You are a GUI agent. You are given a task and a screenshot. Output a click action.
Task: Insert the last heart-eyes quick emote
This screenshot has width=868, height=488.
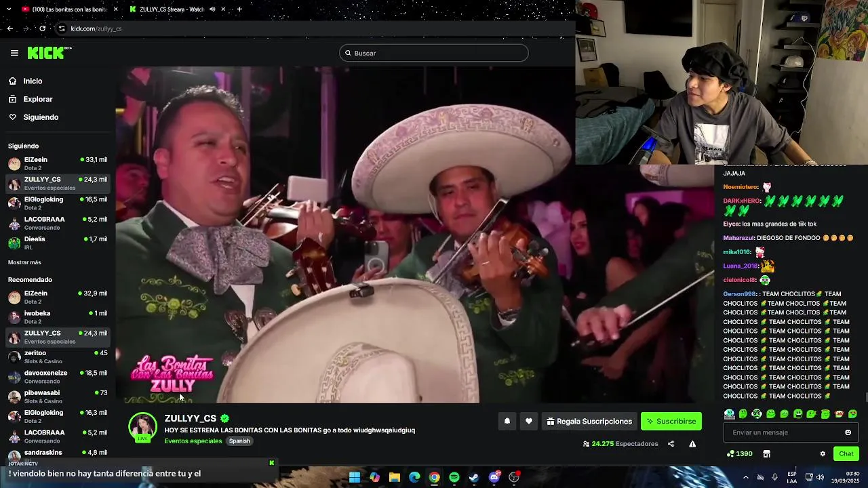click(852, 414)
